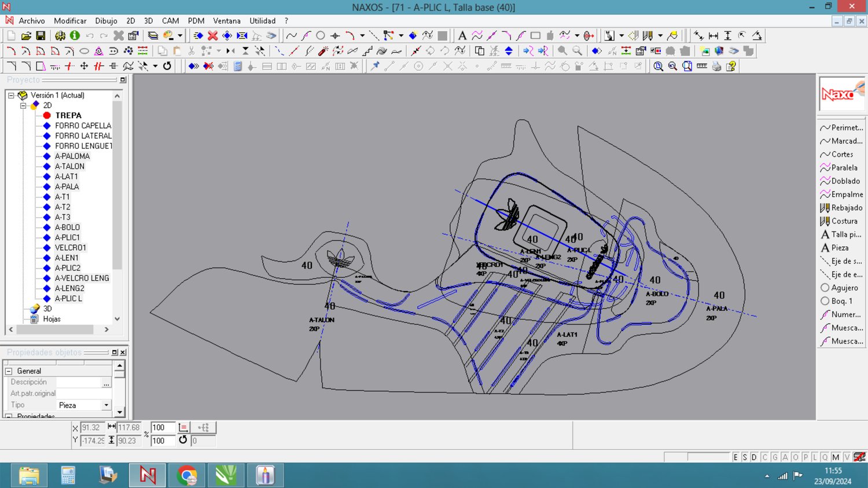
Task: Click the blue pushpin icon
Action: pos(375,66)
